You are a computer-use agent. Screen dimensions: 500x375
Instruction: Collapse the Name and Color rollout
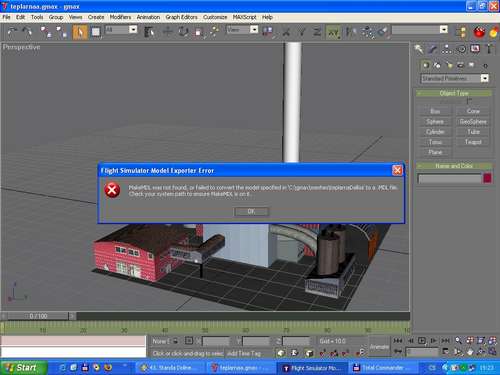(454, 166)
